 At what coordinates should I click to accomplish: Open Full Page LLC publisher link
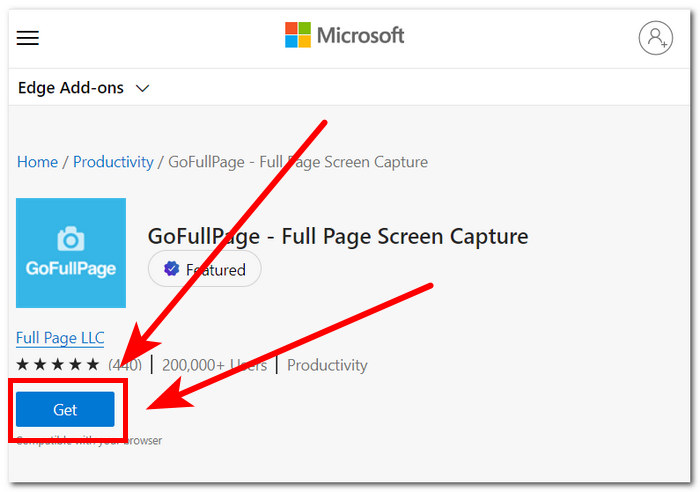point(60,338)
